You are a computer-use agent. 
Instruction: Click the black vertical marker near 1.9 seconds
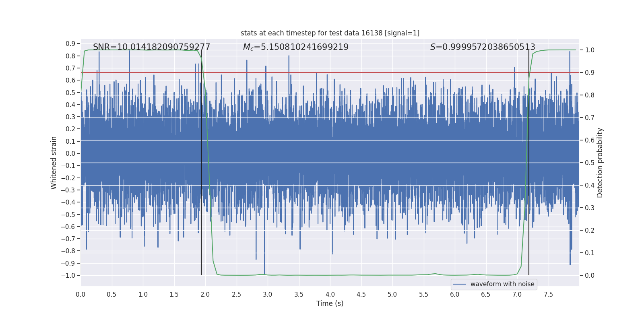pos(201,163)
